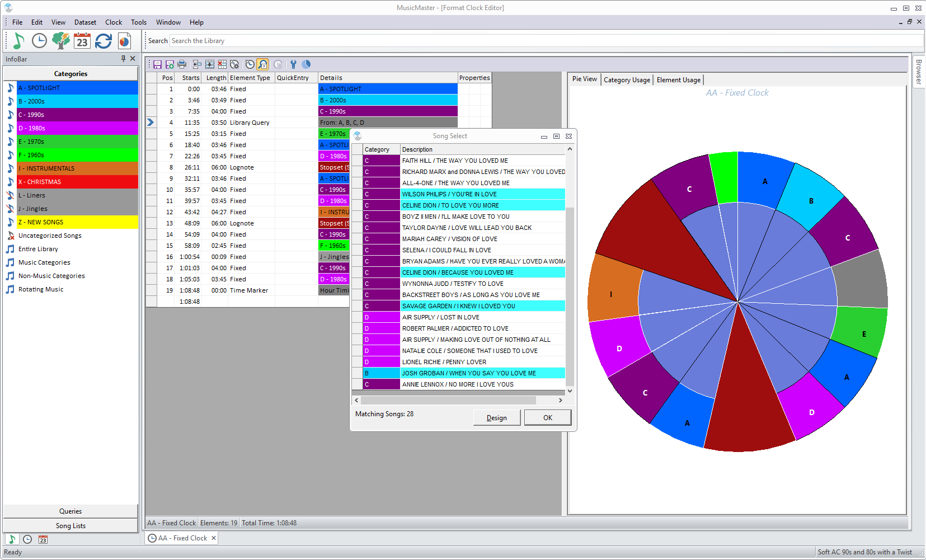
Task: Click the blue refresh arrows toolbar icon
Action: click(104, 41)
